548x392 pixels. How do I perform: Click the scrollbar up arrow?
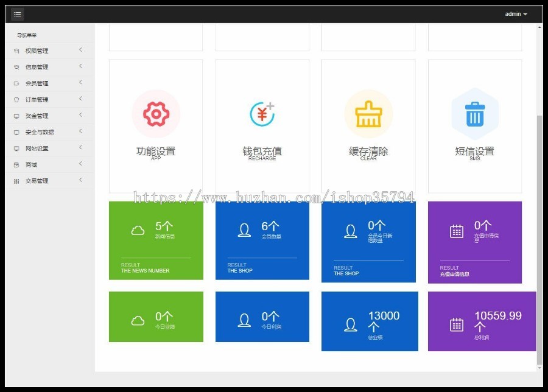[x=539, y=27]
